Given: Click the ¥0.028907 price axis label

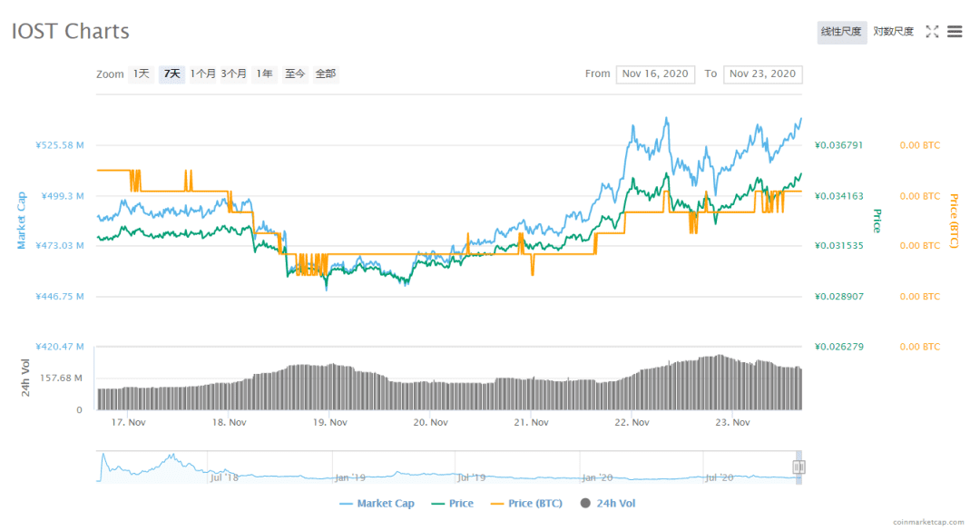Looking at the screenshot, I should coord(838,297).
